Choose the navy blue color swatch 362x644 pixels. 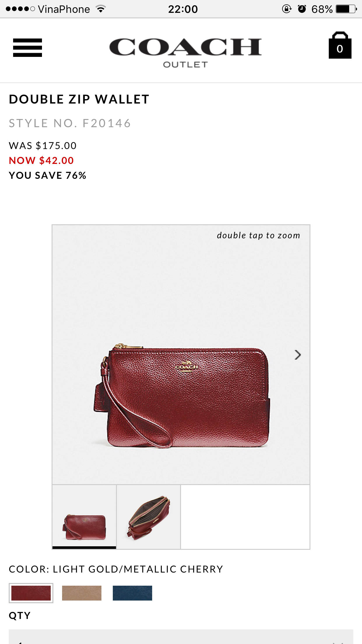132,593
